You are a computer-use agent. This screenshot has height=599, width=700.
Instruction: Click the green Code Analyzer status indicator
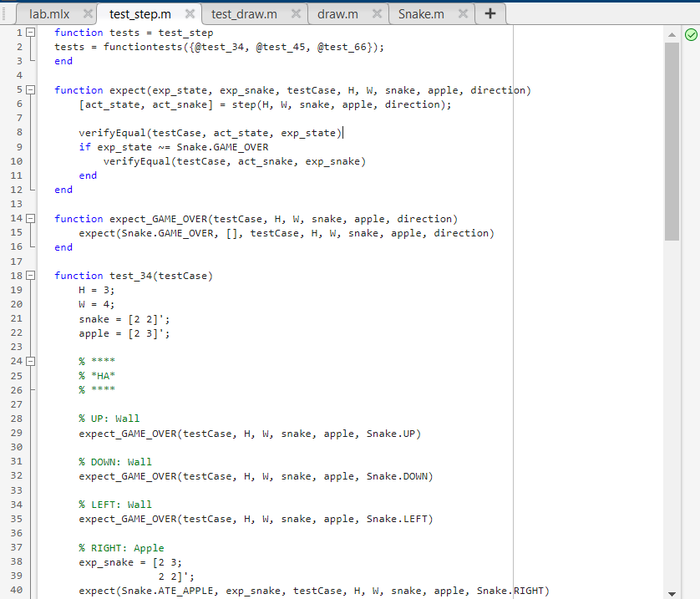pyautogui.click(x=690, y=34)
